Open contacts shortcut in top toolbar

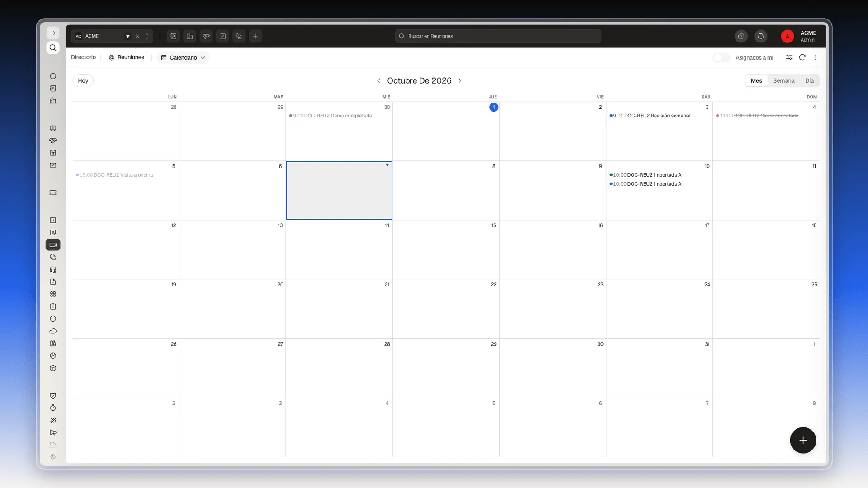click(174, 36)
